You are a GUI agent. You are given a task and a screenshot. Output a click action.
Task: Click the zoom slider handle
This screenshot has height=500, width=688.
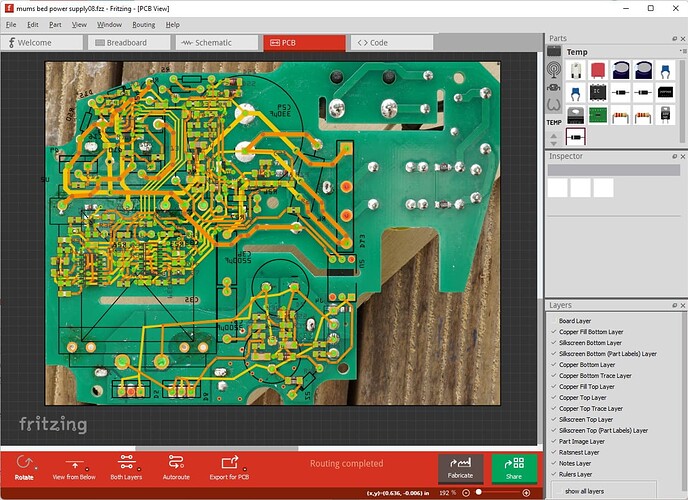[479, 493]
